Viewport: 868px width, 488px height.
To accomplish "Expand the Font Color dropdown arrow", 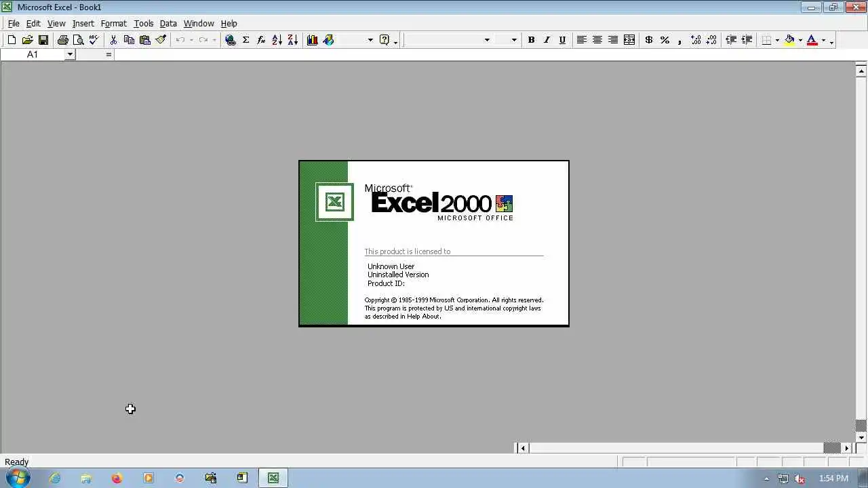I will 823,40.
